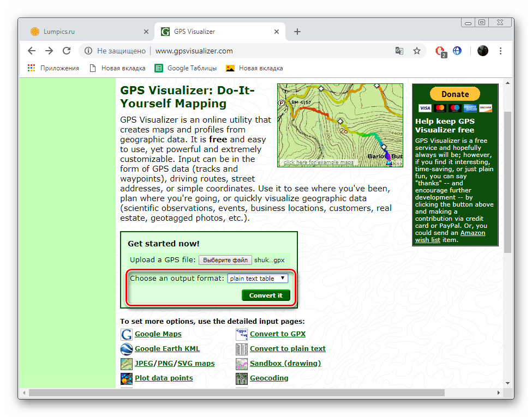Click the Plot data points icon

pos(127,378)
